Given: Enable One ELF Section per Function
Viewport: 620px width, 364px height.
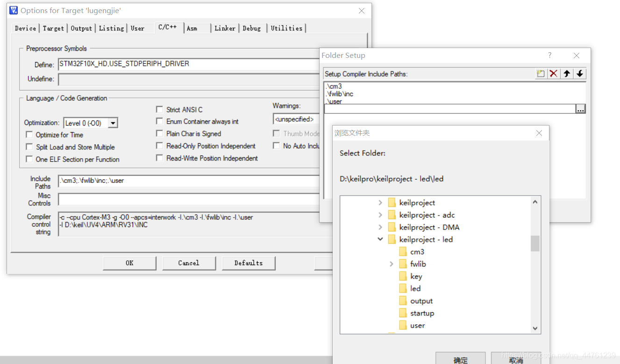Looking at the screenshot, I should (29, 159).
